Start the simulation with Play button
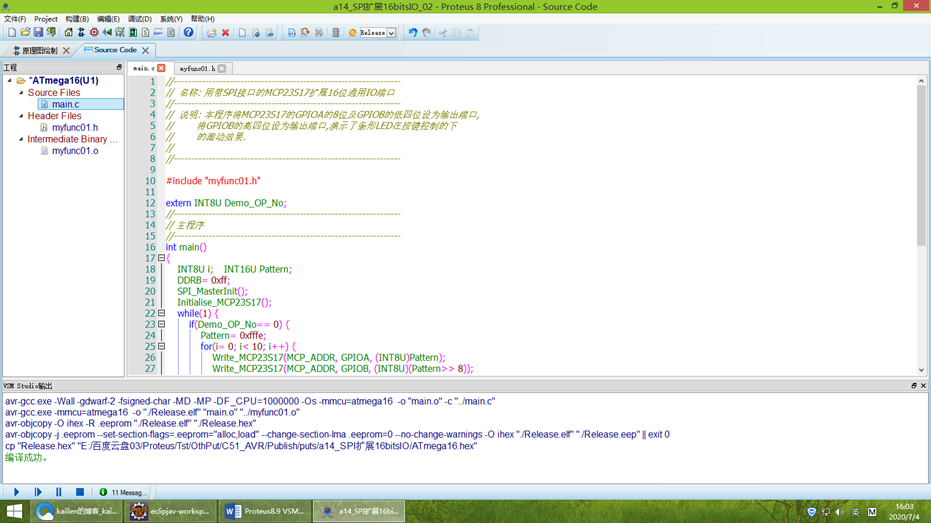 (x=17, y=492)
